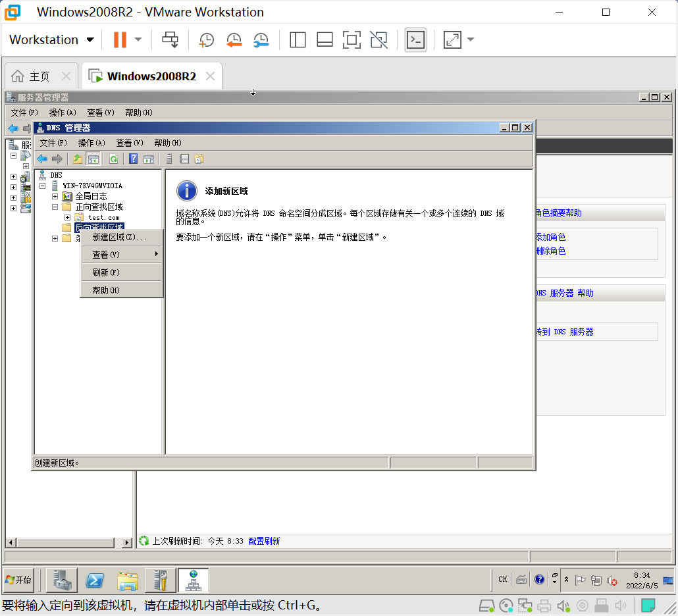Open DNS Manager 文件(F) menu
Image resolution: width=678 pixels, height=616 pixels.
[53, 143]
